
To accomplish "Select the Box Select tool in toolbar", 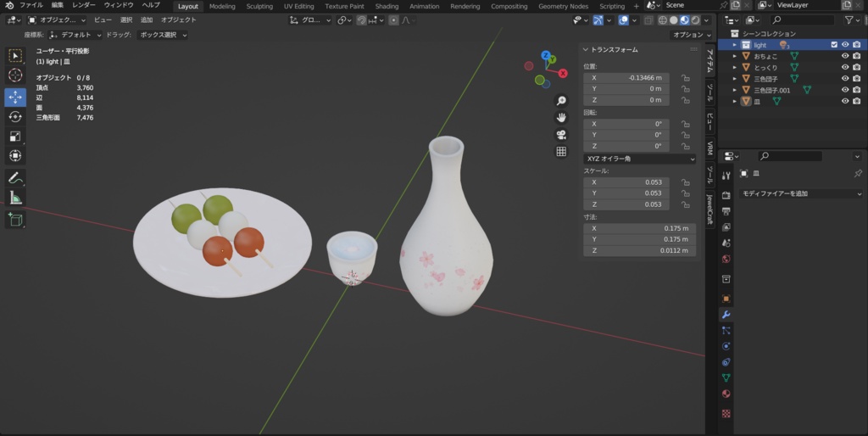I will point(15,55).
